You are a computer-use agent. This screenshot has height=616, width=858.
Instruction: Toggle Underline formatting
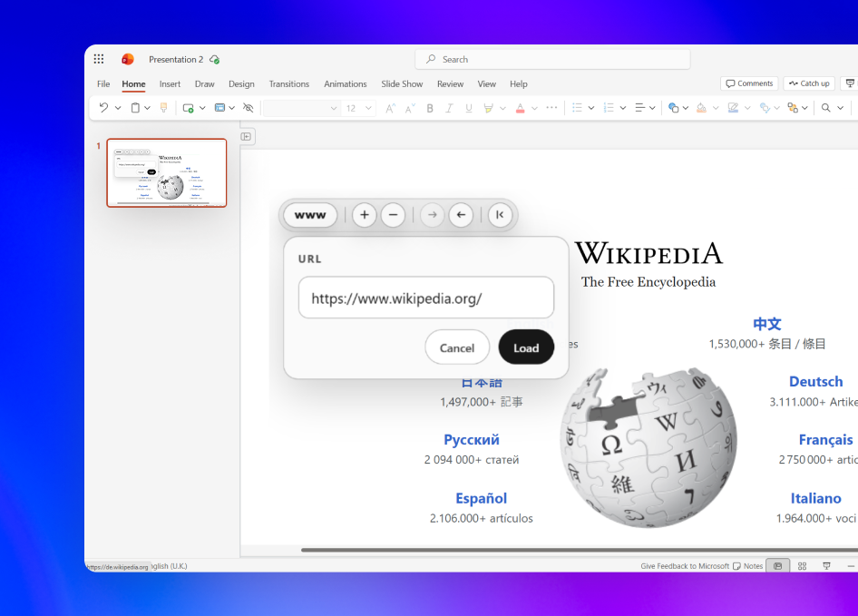click(x=469, y=108)
